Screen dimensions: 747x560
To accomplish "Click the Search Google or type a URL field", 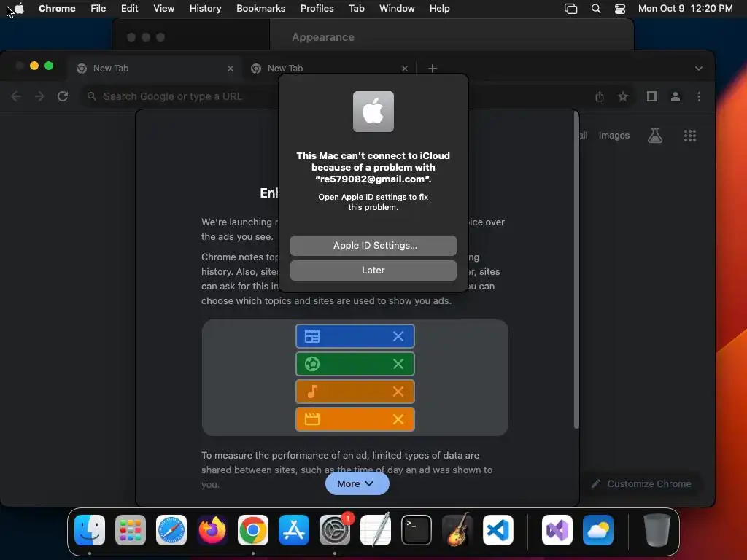I will click(x=357, y=96).
